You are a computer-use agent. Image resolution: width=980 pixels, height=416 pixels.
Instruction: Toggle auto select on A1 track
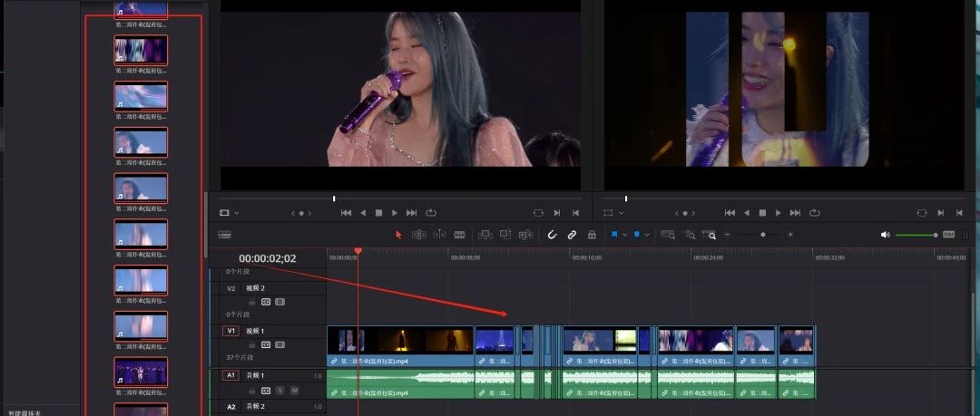pyautogui.click(x=266, y=391)
